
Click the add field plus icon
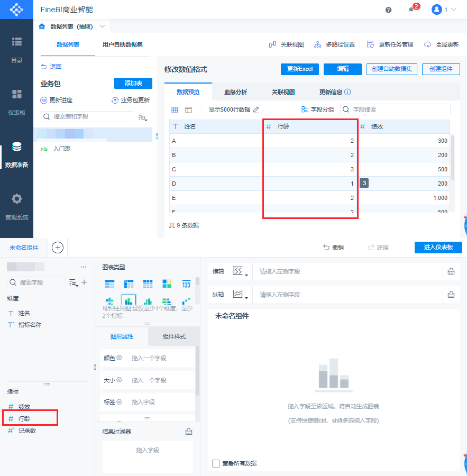84,282
